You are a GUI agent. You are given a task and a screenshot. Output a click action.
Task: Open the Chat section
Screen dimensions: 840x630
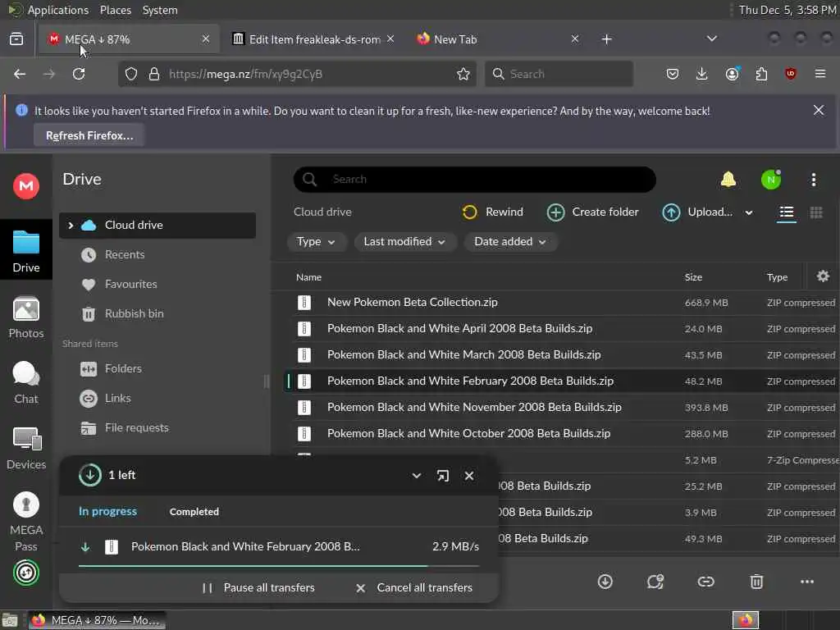[25, 382]
